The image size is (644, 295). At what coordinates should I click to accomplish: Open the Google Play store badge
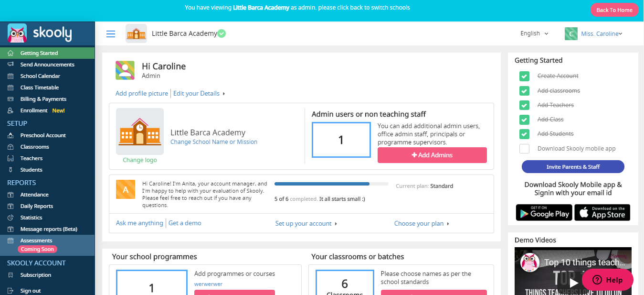[543, 213]
